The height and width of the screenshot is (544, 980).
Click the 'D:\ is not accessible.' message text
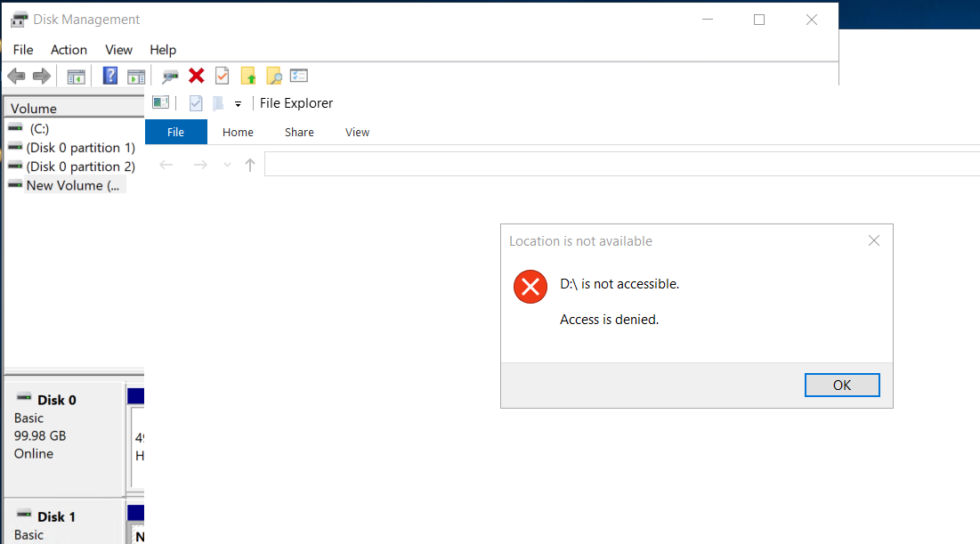click(x=620, y=284)
